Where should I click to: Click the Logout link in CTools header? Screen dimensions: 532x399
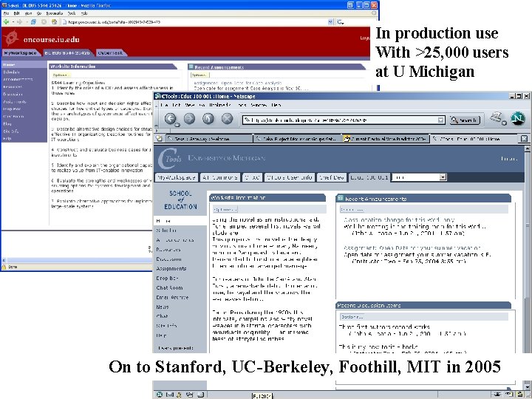pyautogui.click(x=509, y=158)
